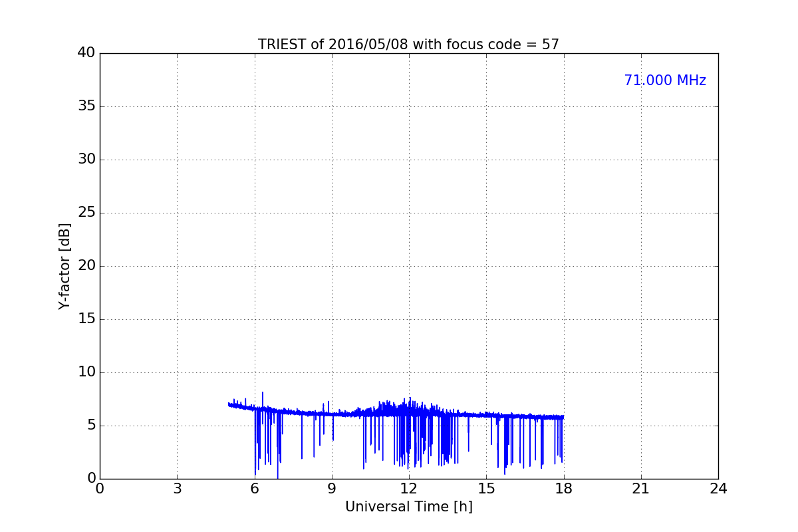Screen dimensions: 798x532
Task: Click the y-axis tick label 25
Action: pos(86,213)
